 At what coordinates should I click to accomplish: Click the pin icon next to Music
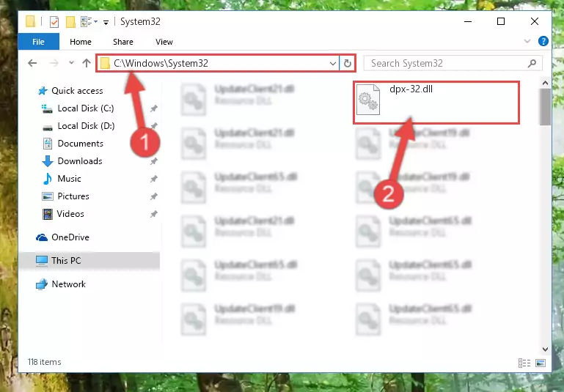click(153, 179)
